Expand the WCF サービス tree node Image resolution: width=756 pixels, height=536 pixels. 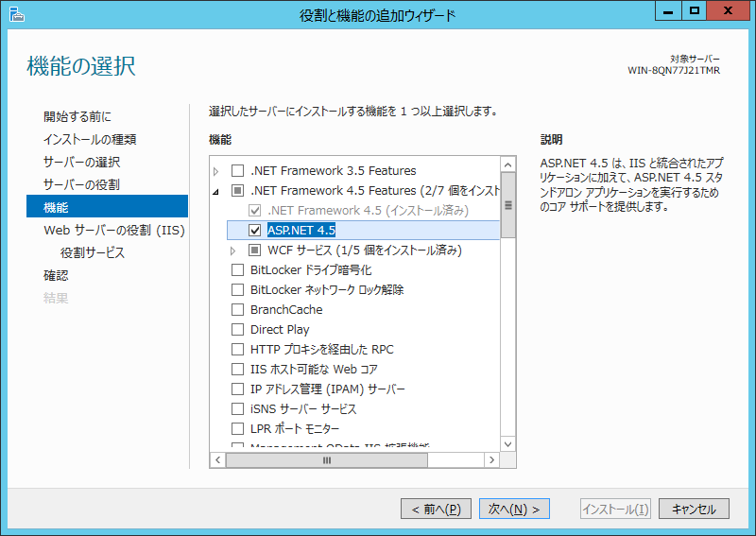tap(232, 251)
